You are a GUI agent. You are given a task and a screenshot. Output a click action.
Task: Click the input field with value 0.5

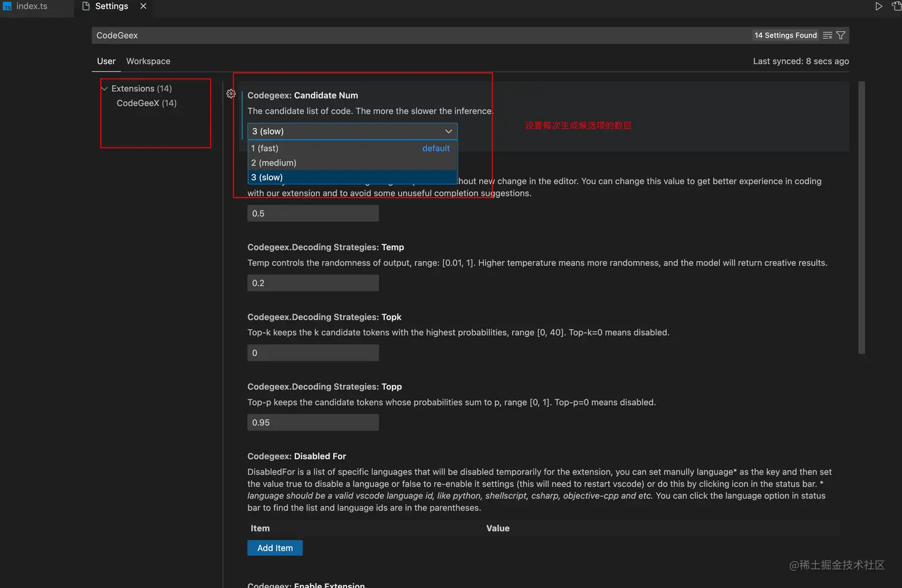click(313, 213)
